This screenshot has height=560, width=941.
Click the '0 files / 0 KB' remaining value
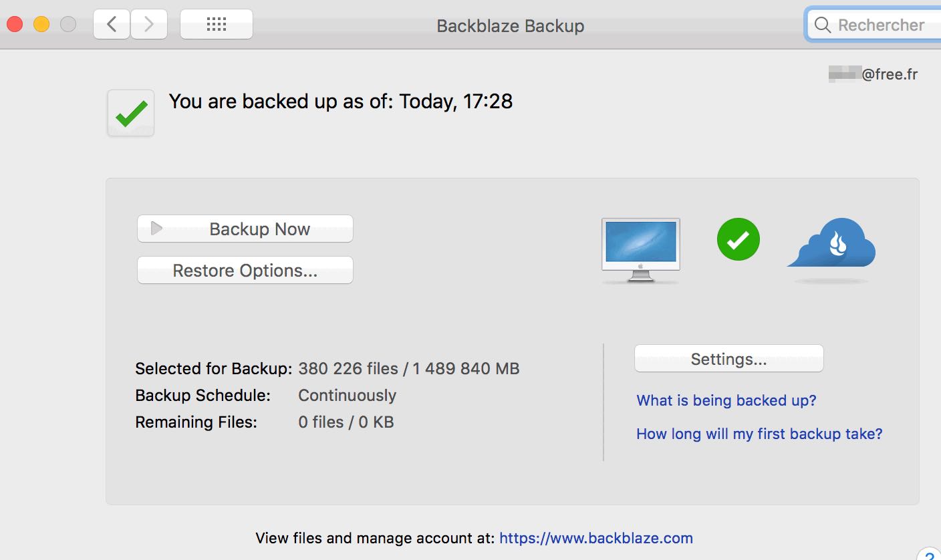(346, 422)
